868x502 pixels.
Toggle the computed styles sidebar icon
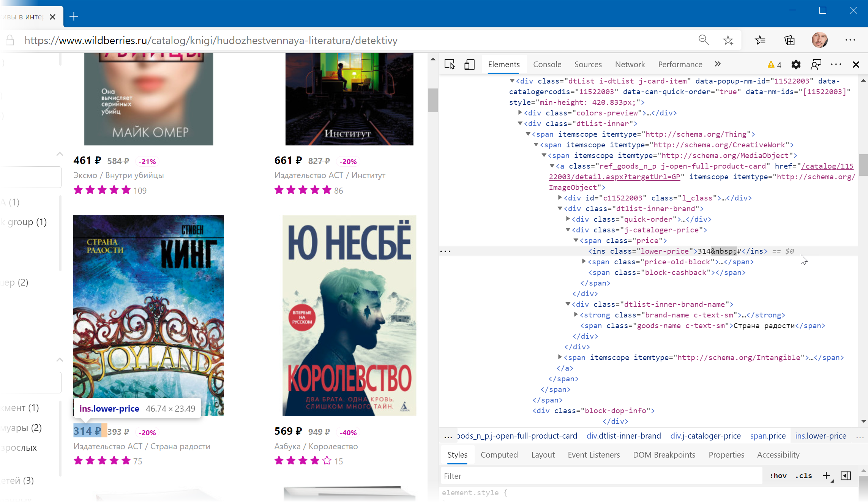coord(846,475)
